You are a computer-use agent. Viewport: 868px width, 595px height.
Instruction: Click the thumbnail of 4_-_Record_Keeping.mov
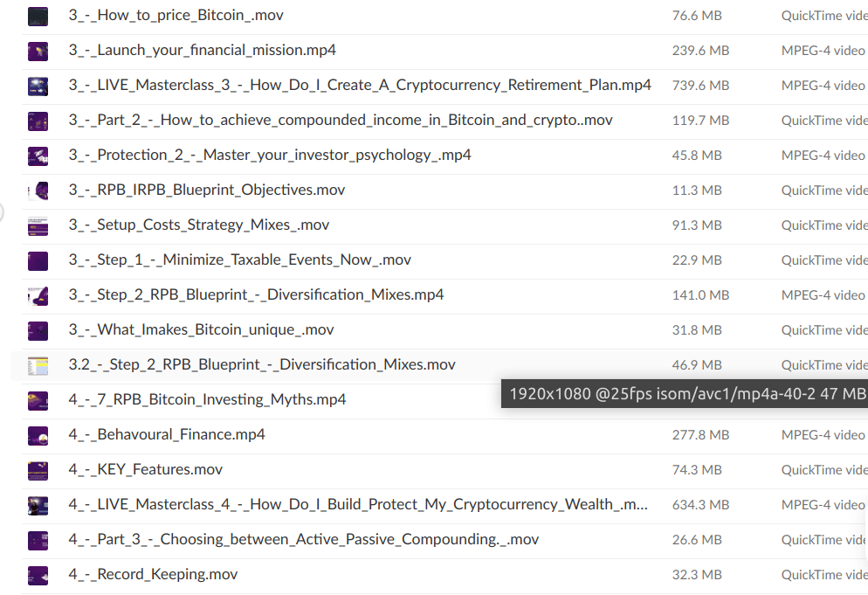click(x=38, y=575)
